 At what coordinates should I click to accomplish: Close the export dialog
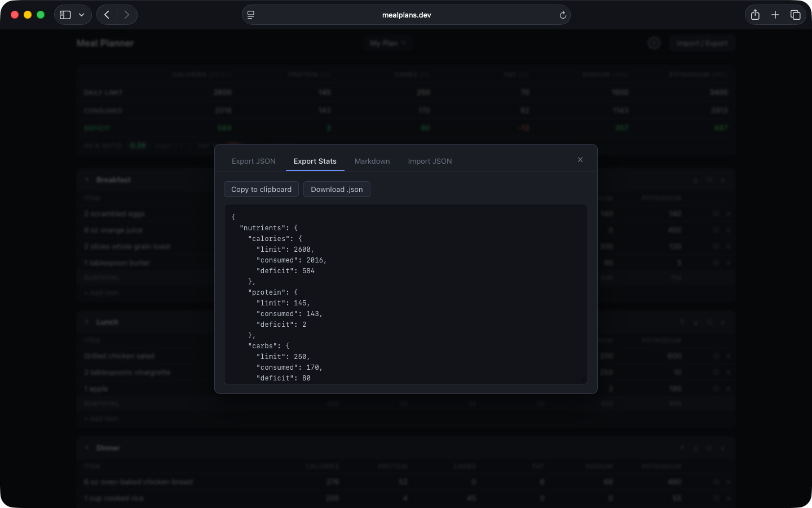point(580,160)
